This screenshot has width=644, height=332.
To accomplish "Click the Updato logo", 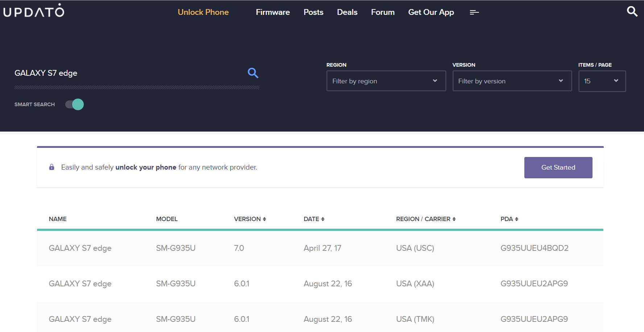I will [x=34, y=11].
